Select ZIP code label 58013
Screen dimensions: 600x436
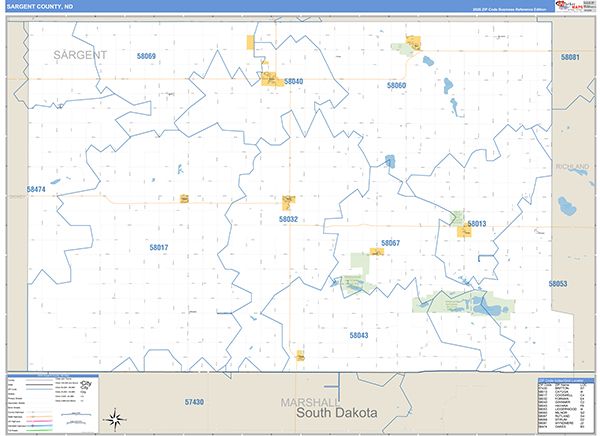point(477,224)
